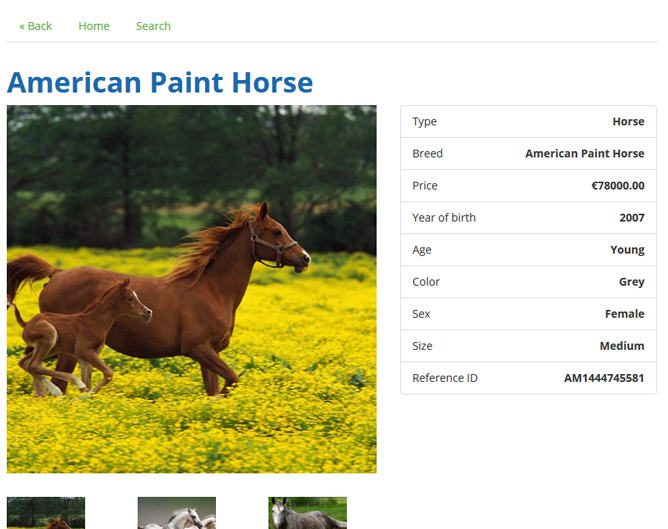Click the Breed label

click(427, 153)
